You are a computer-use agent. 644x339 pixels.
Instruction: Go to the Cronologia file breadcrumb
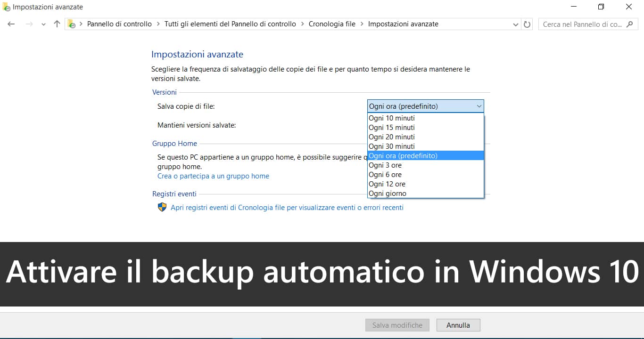coord(332,24)
